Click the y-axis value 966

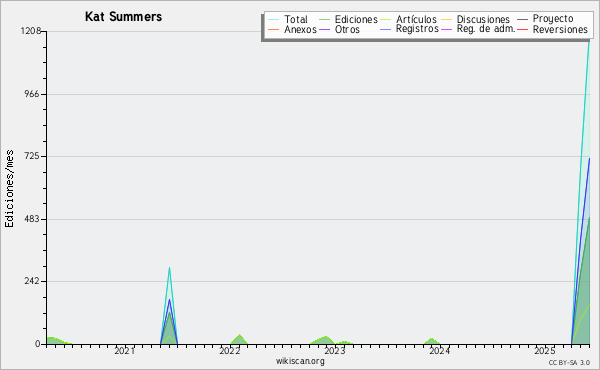click(x=32, y=94)
